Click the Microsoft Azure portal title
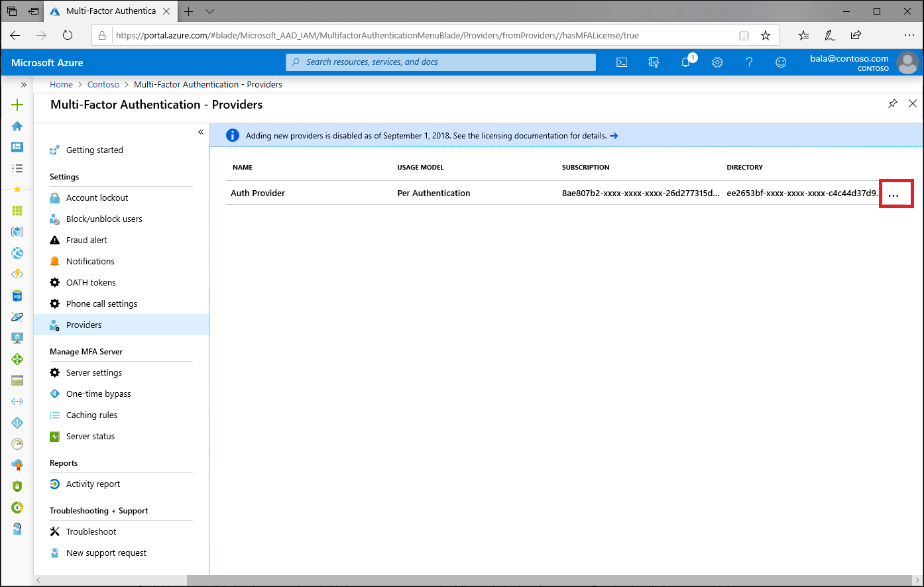The image size is (924, 587). [x=48, y=63]
